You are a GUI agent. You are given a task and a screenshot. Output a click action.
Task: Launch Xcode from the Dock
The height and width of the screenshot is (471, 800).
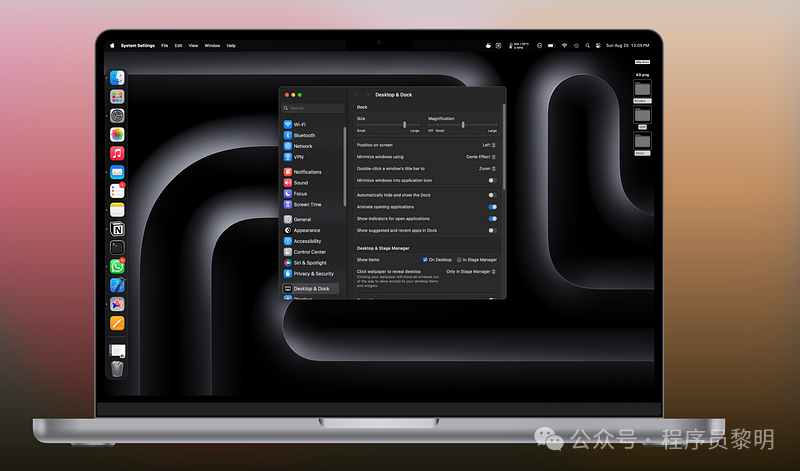tap(117, 285)
